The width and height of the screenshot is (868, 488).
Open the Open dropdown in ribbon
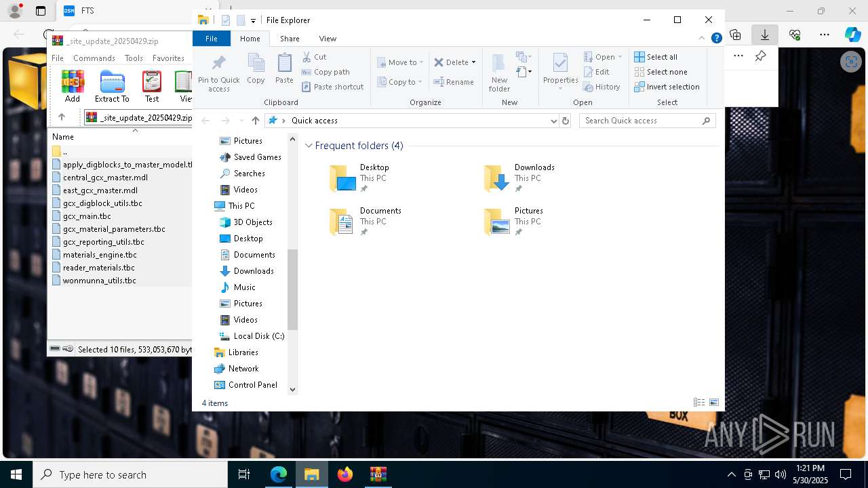[603, 57]
